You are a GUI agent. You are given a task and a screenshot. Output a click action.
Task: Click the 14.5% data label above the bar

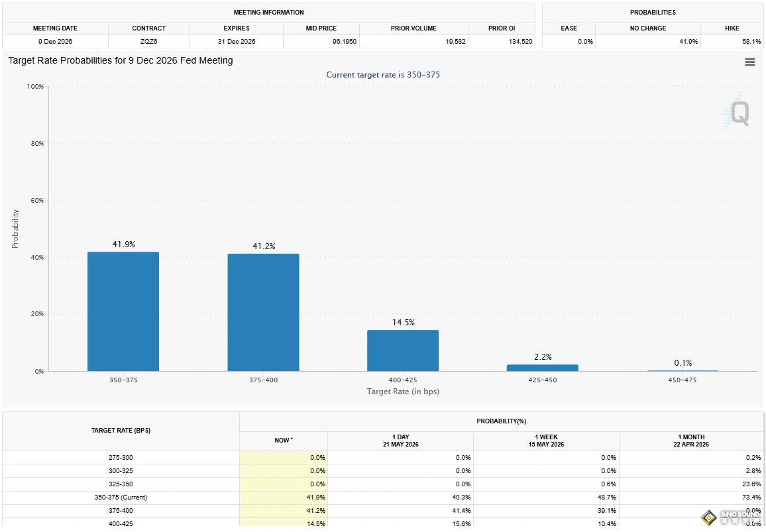[403, 323]
